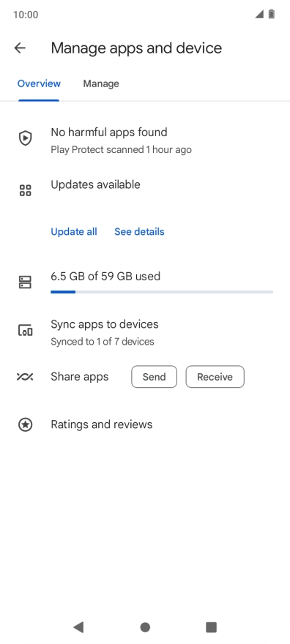Tap the Play Protect shield icon

[26, 138]
